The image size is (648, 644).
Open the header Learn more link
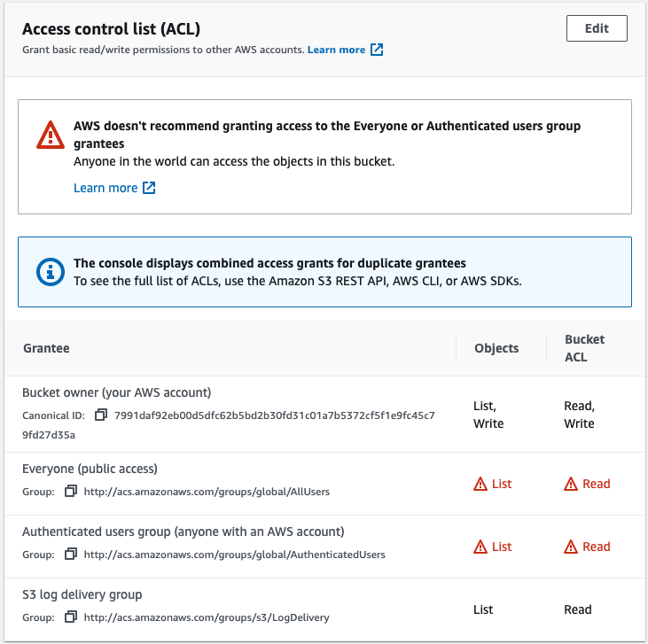336,50
